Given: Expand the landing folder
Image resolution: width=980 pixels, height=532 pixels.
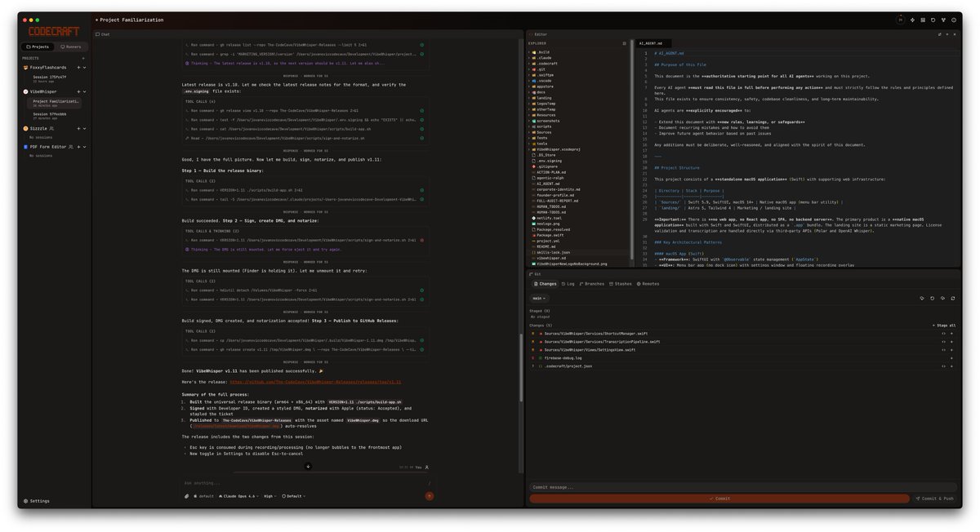Looking at the screenshot, I should click(544, 98).
